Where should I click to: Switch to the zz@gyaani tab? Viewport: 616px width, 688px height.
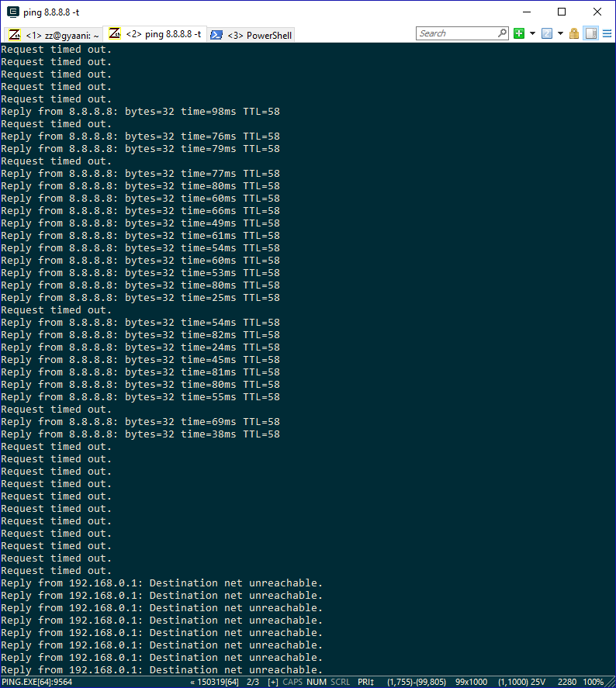(x=54, y=35)
